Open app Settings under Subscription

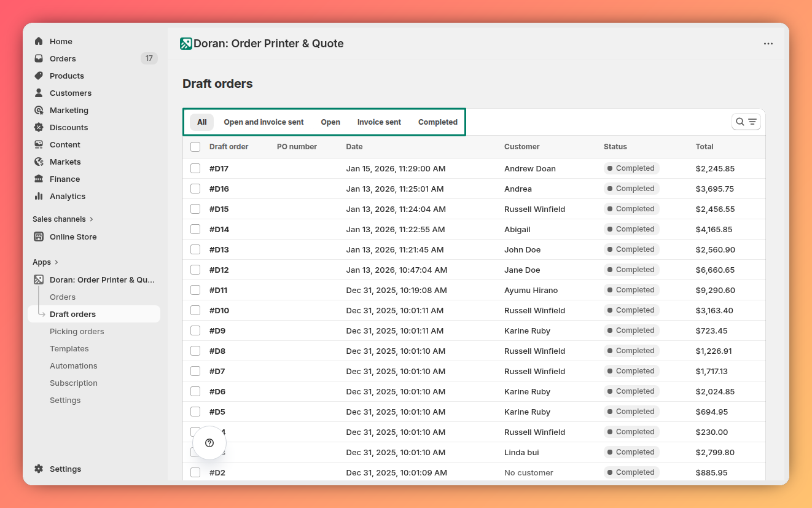[x=65, y=400]
